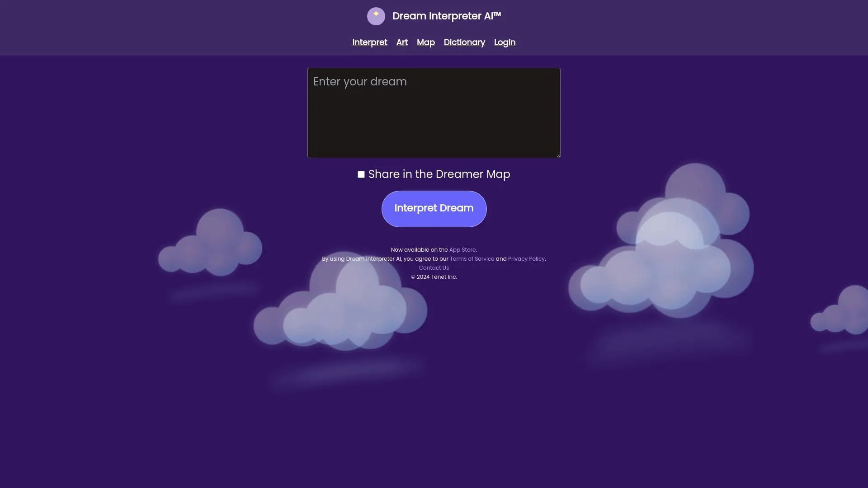
Task: Click the copyright Tenet Inc. notice
Action: pos(434,277)
